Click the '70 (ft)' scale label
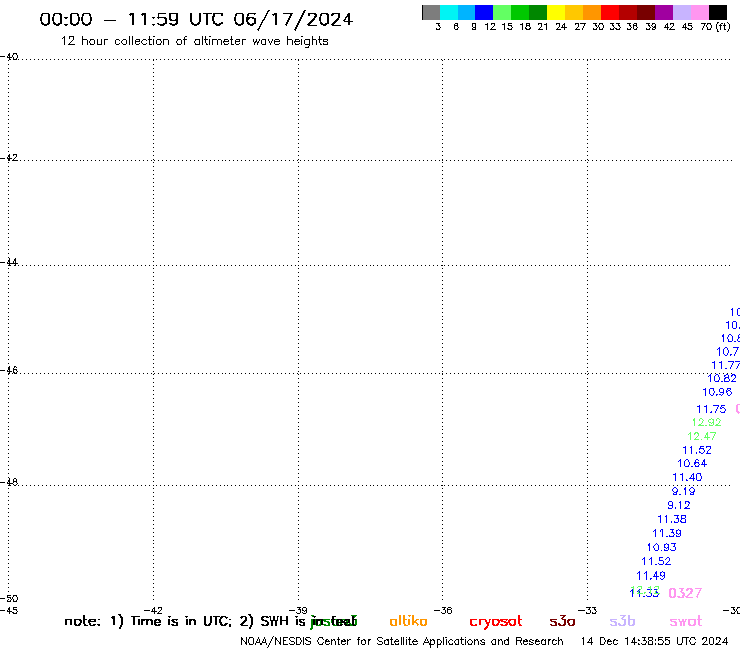 pos(715,27)
